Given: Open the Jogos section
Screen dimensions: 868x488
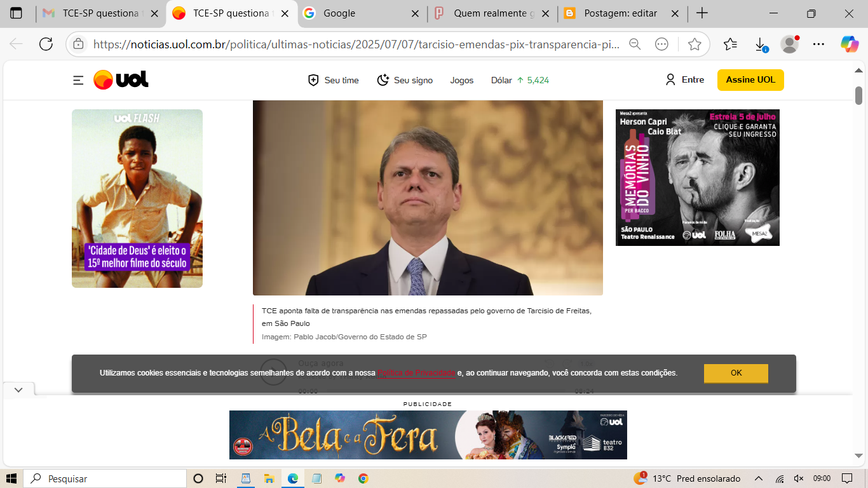Looking at the screenshot, I should 462,80.
